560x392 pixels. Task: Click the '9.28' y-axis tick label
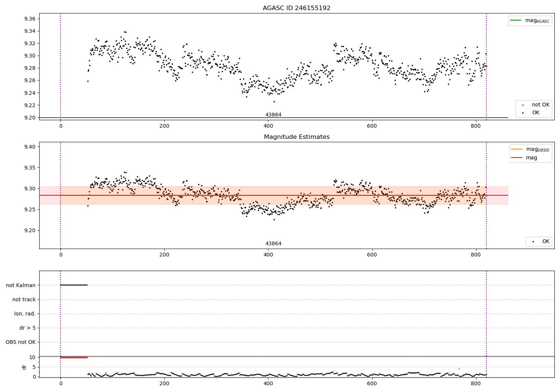click(x=29, y=68)
